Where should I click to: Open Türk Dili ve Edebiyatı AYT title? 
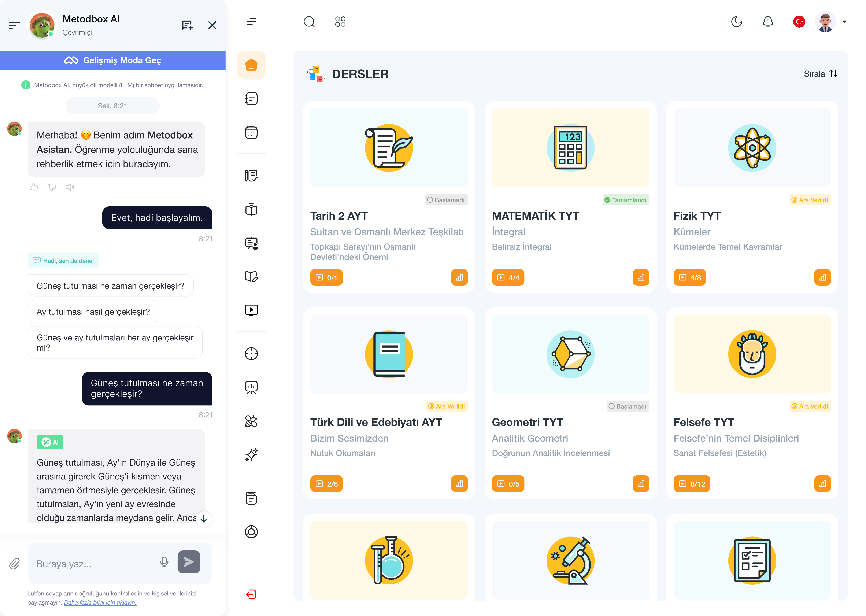pyautogui.click(x=376, y=422)
